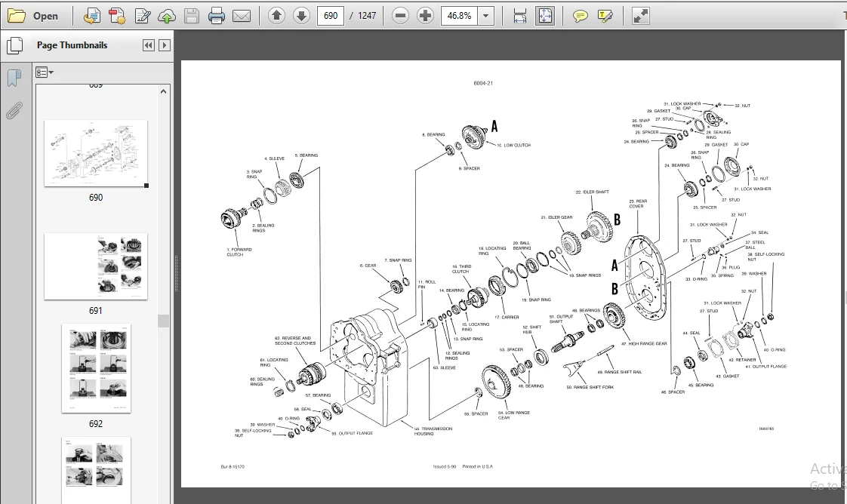Click the '16. THIRD CLUTCH' label
The height and width of the screenshot is (504, 847).
pyautogui.click(x=462, y=269)
